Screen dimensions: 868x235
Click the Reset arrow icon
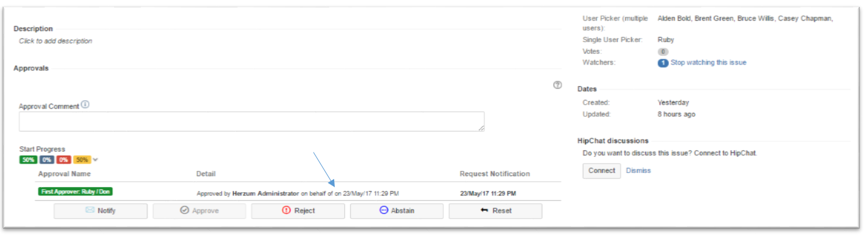click(485, 211)
